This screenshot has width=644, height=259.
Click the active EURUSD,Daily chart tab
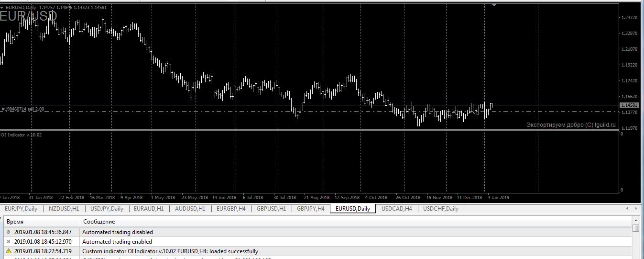pos(353,209)
